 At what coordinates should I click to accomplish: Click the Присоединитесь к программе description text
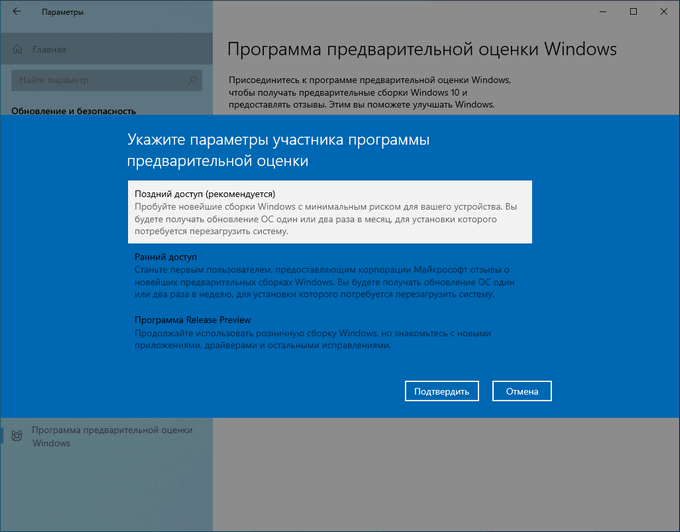[369, 92]
